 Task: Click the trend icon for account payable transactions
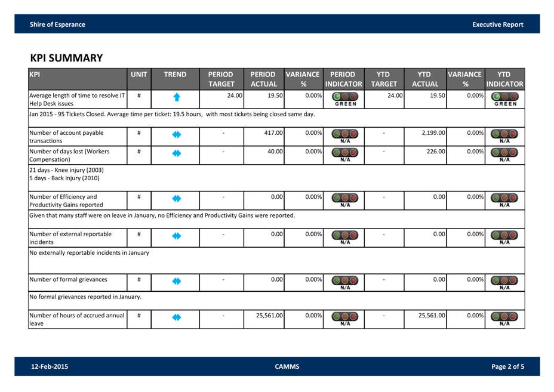pyautogui.click(x=176, y=135)
